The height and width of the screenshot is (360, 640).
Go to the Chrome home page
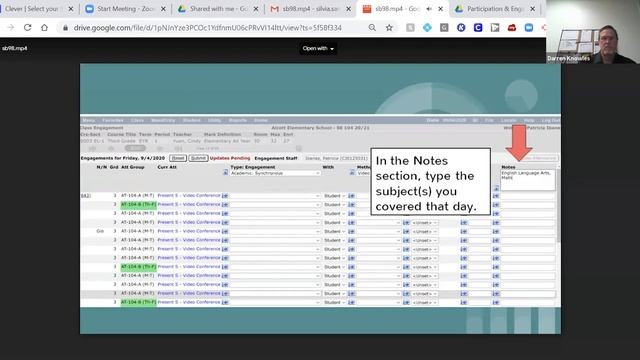coord(44,27)
